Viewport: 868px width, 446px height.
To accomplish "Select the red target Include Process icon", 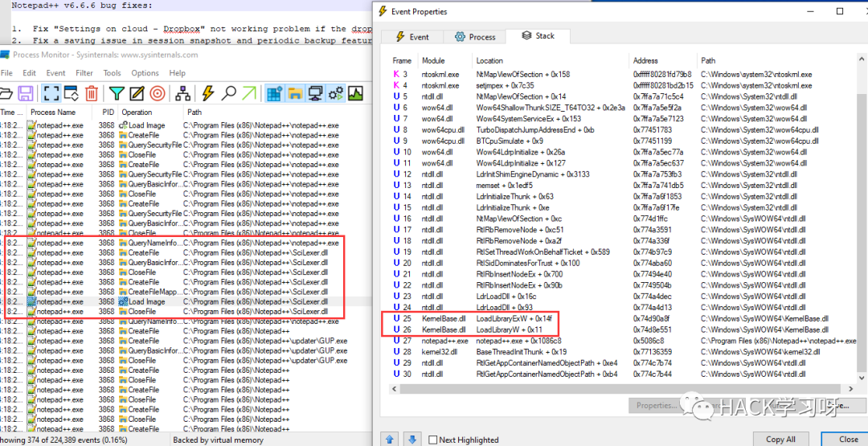I will point(158,93).
